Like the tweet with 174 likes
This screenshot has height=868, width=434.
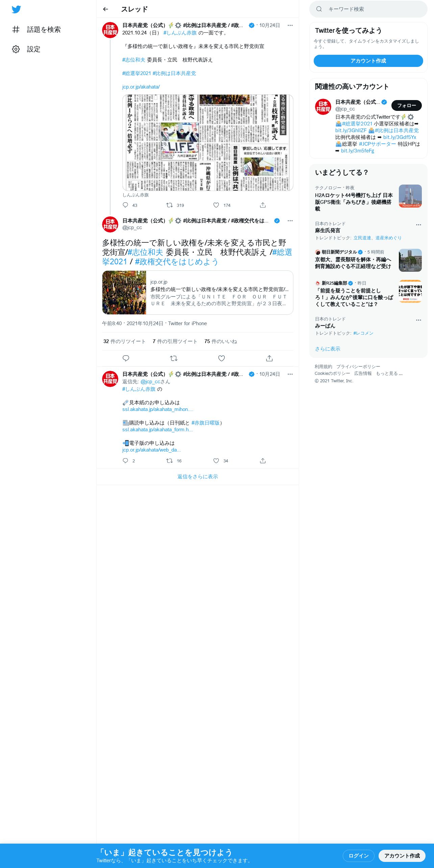216,205
